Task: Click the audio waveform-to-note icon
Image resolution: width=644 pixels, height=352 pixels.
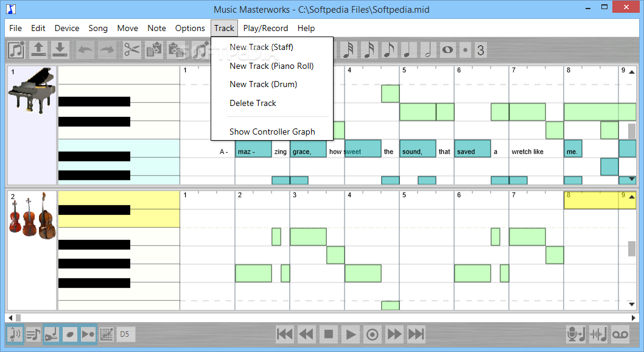Action: pyautogui.click(x=598, y=334)
